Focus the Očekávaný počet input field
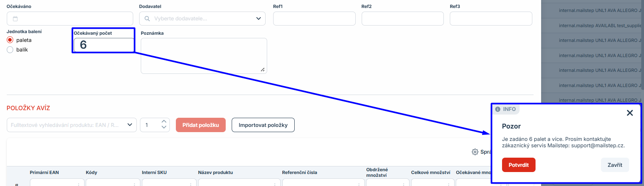644x186 pixels. click(x=104, y=45)
